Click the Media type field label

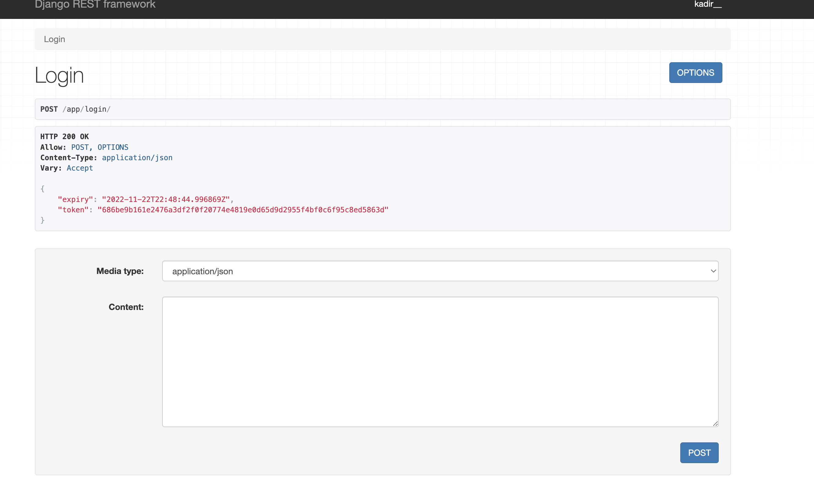point(120,271)
